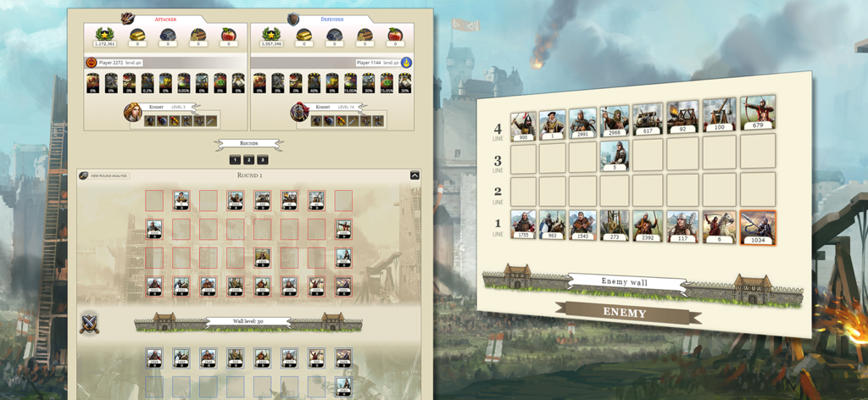Select enemy line 4 trebuchet with 100

(x=719, y=114)
